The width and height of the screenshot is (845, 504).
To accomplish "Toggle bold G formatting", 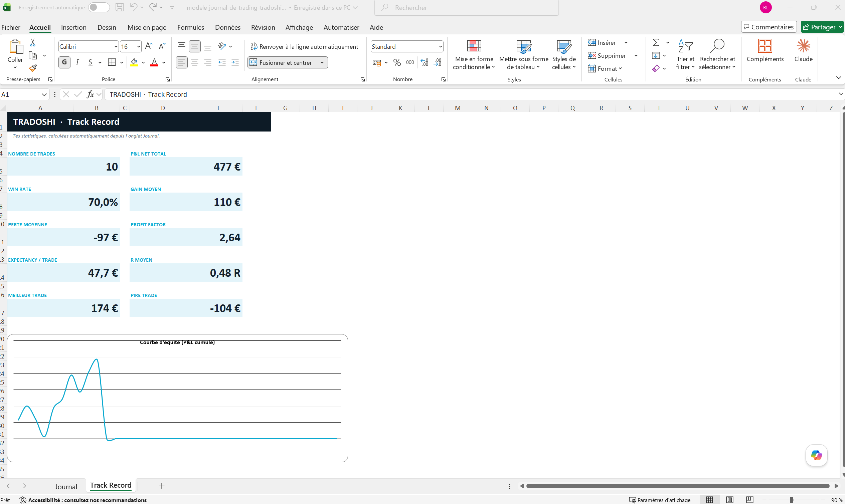I will [64, 62].
